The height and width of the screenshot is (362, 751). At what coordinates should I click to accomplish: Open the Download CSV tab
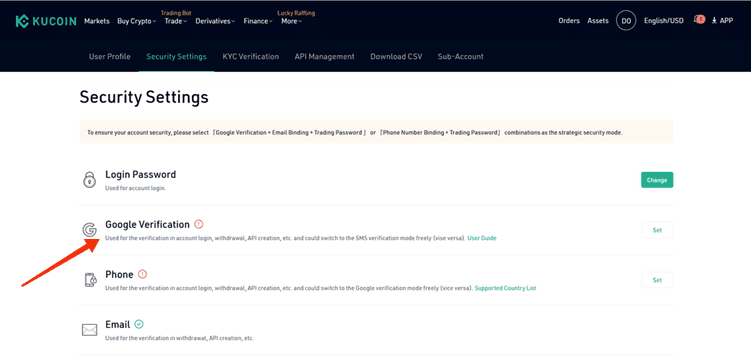(x=396, y=57)
